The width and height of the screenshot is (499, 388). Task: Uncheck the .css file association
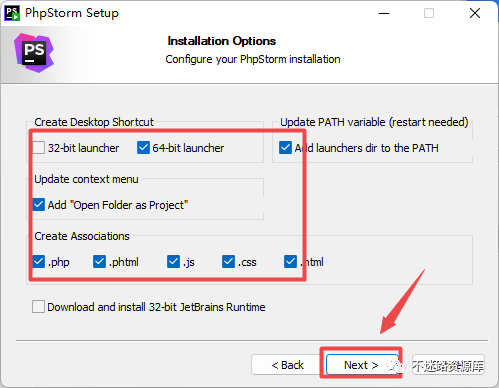pyautogui.click(x=228, y=262)
